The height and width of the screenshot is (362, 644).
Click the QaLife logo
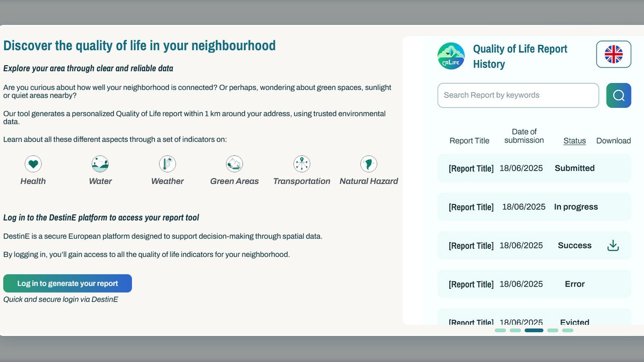tap(451, 56)
